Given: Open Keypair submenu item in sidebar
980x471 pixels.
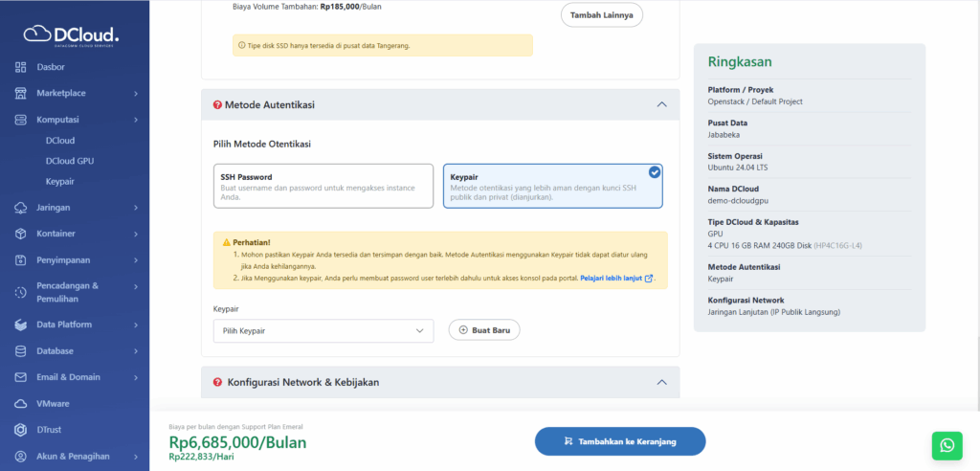Looking at the screenshot, I should [x=59, y=181].
